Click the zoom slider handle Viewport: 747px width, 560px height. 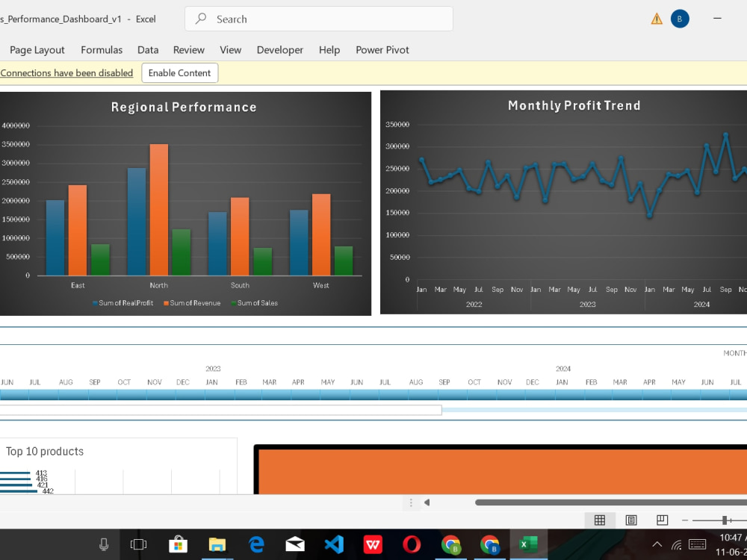pyautogui.click(x=725, y=520)
